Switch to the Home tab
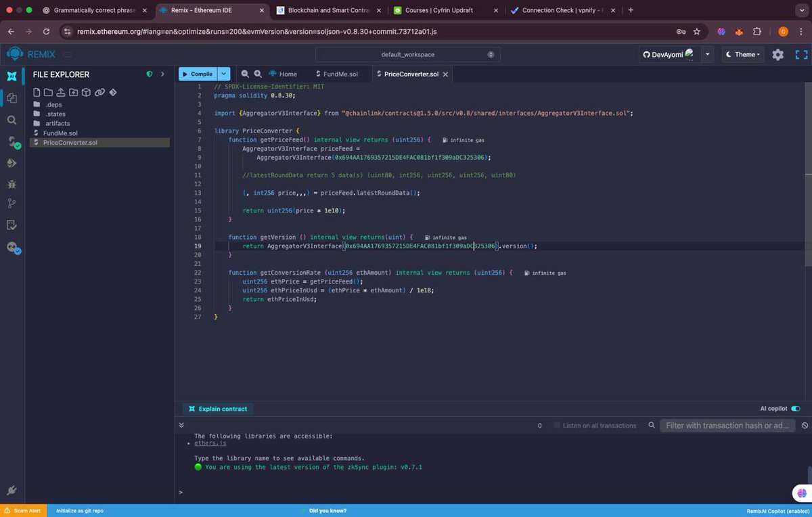Screen dimensions: 812x517 coord(288,74)
